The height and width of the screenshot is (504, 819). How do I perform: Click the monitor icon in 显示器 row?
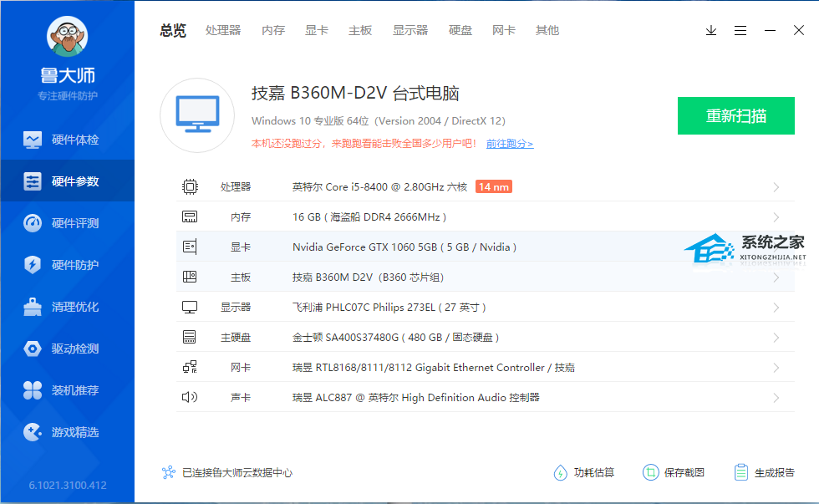click(x=190, y=307)
